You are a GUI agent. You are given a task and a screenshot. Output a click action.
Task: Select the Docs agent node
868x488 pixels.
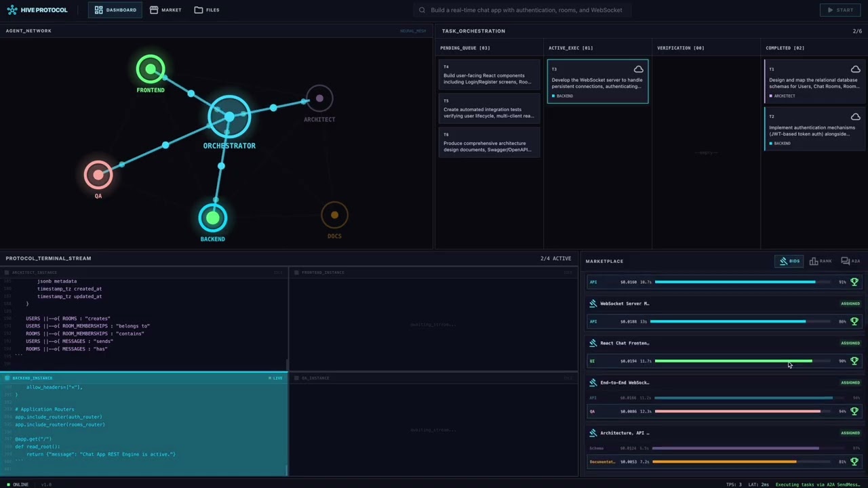tap(334, 216)
